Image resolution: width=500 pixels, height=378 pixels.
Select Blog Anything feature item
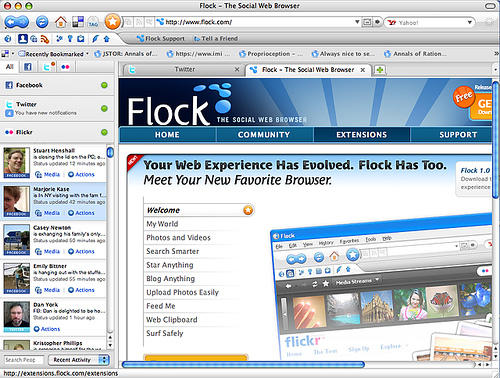pos(171,279)
